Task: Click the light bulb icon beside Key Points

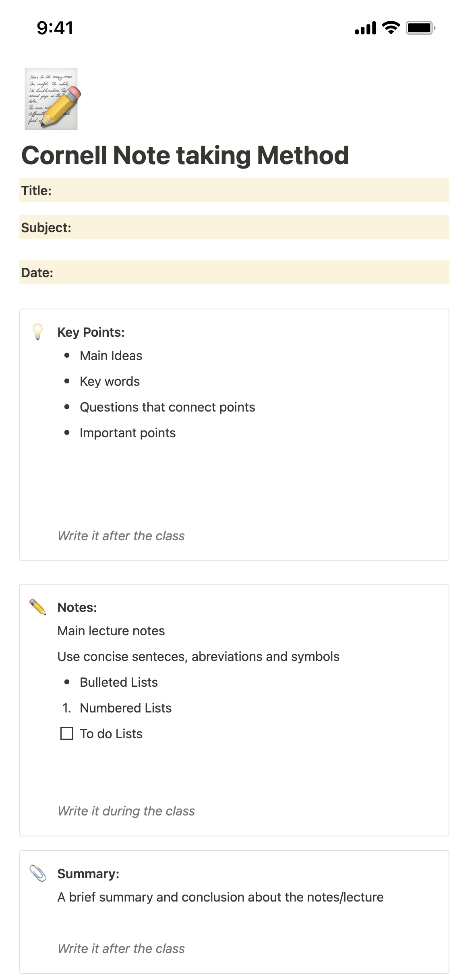Action: [x=37, y=332]
